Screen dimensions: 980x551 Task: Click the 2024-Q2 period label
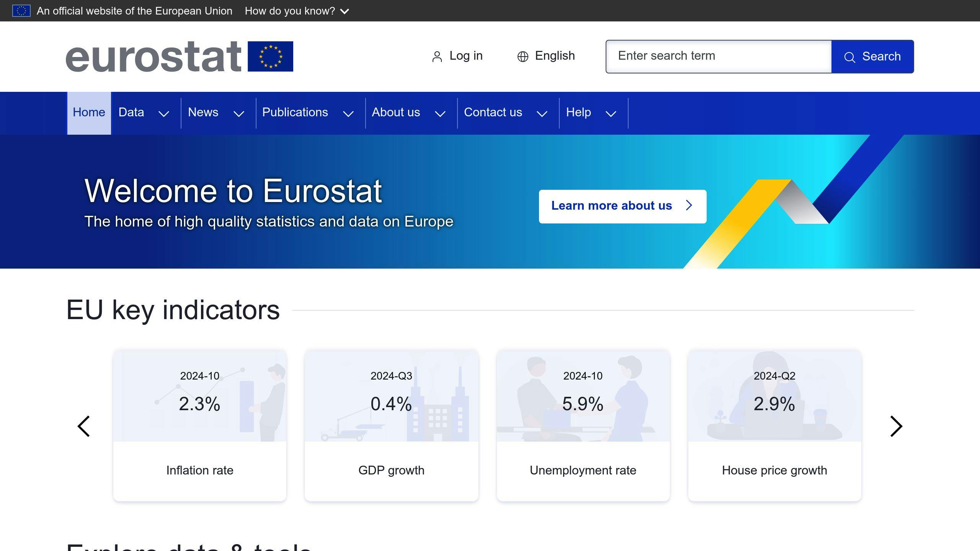(774, 376)
